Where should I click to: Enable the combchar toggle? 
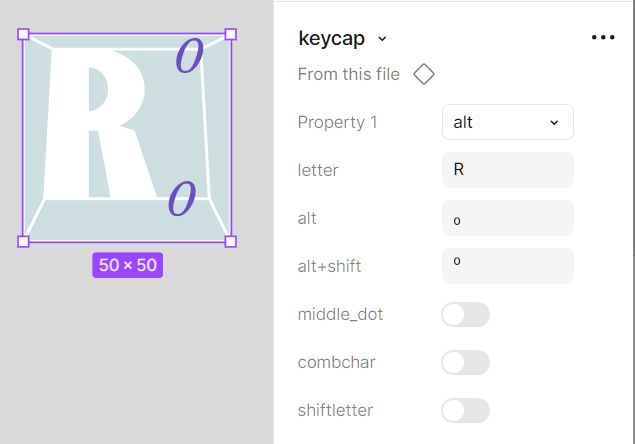click(x=465, y=362)
